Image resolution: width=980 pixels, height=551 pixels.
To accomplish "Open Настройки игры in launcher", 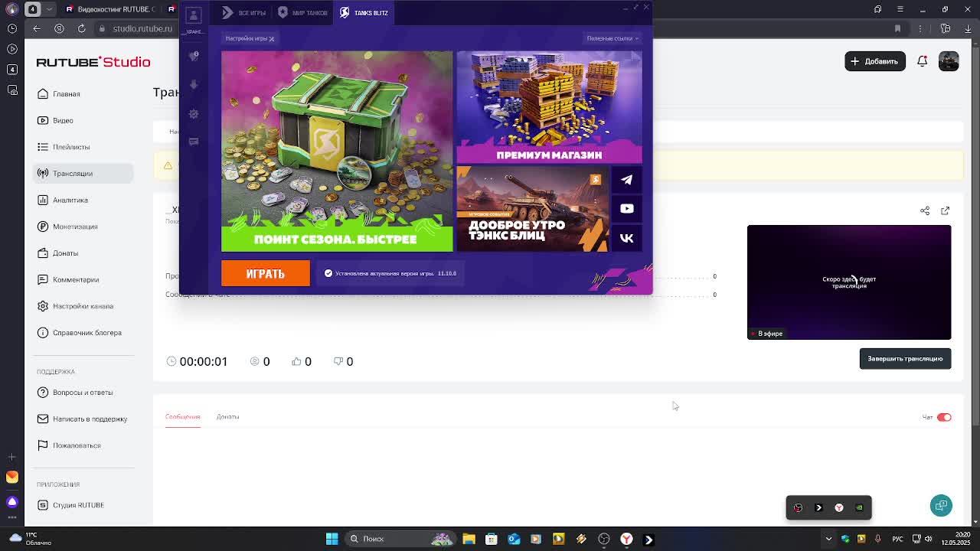I will coord(250,38).
